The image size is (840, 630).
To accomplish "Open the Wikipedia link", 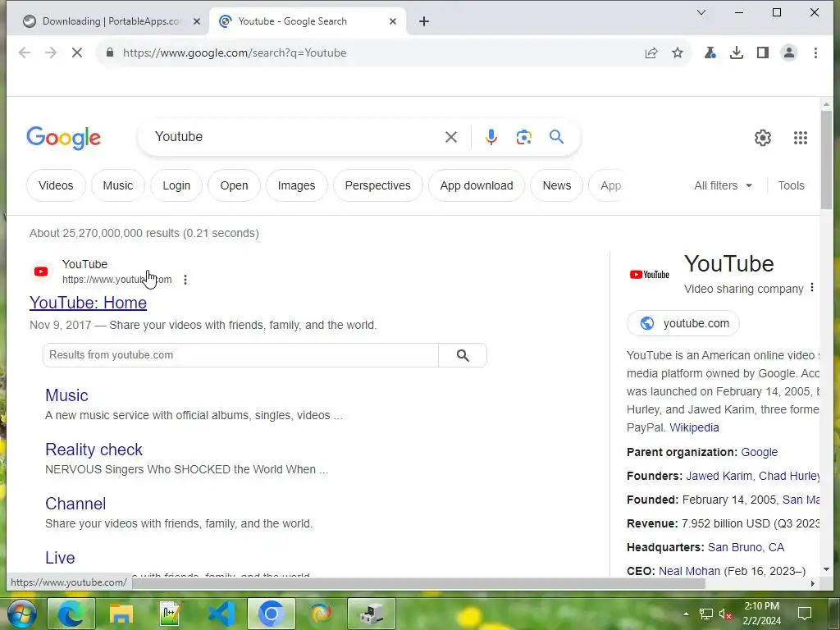I will point(694,427).
